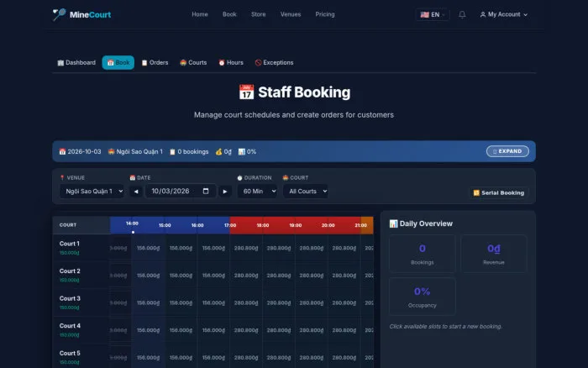Select Court 2 slot at 16:00

(x=213, y=276)
